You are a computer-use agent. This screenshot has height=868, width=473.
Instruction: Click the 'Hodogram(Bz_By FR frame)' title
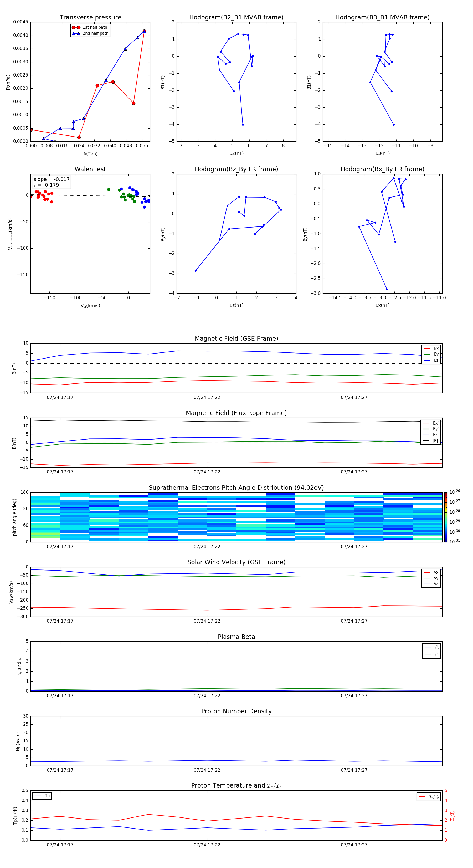coord(236,169)
